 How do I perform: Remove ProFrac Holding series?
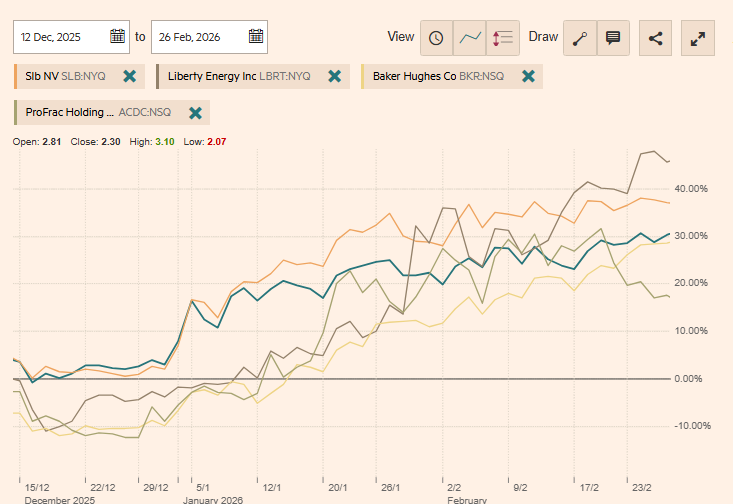pos(195,112)
